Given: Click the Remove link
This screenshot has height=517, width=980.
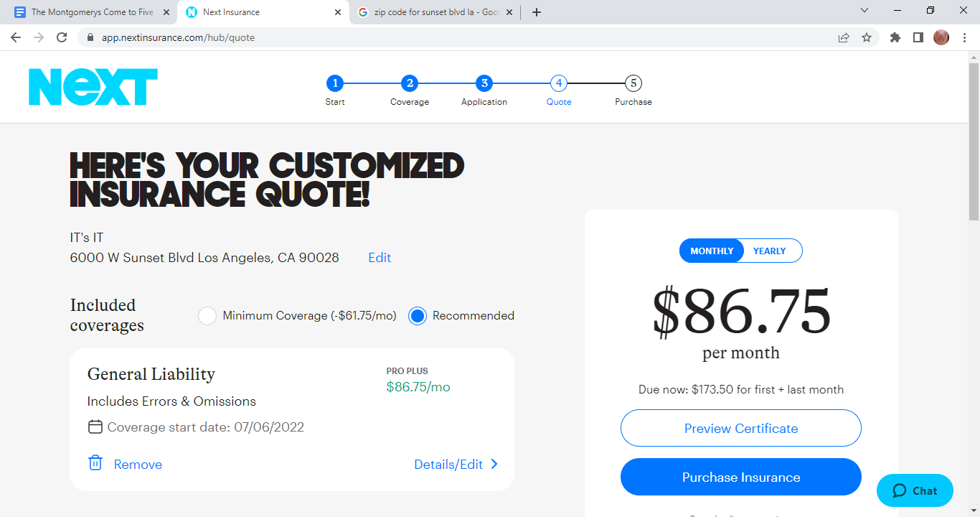Looking at the screenshot, I should click(x=138, y=465).
